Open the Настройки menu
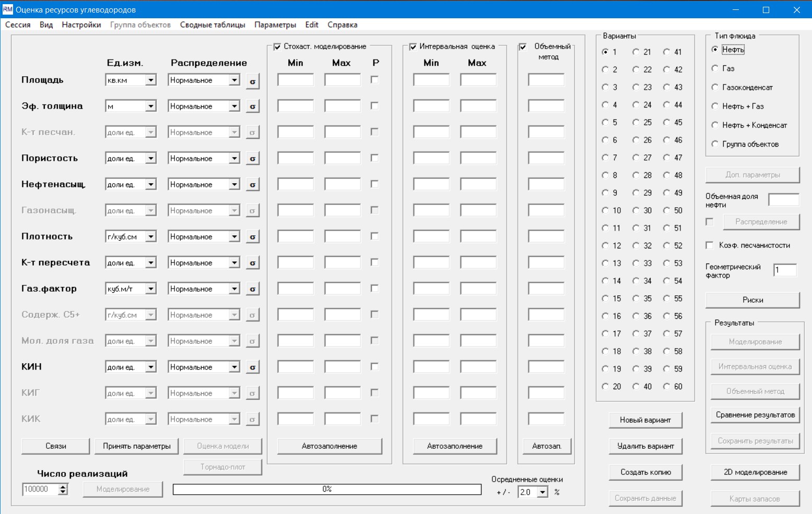812x514 pixels. tap(81, 25)
